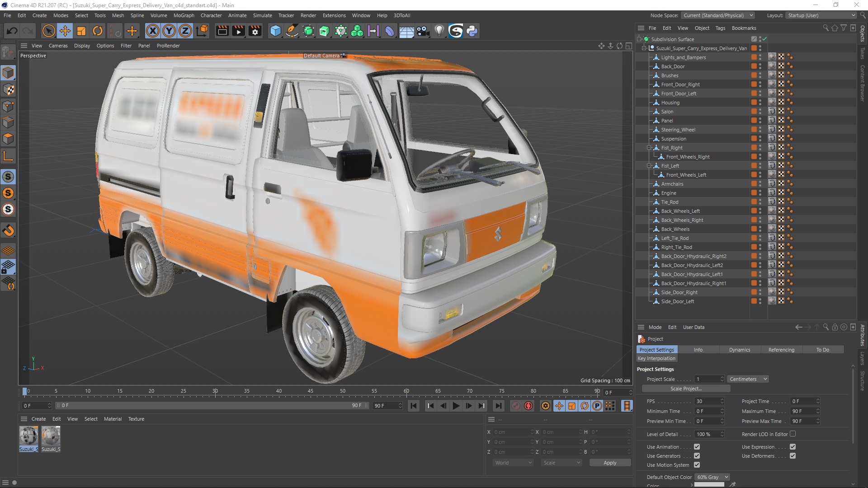868x488 pixels.
Task: Add a Floor object icon
Action: [x=406, y=31]
